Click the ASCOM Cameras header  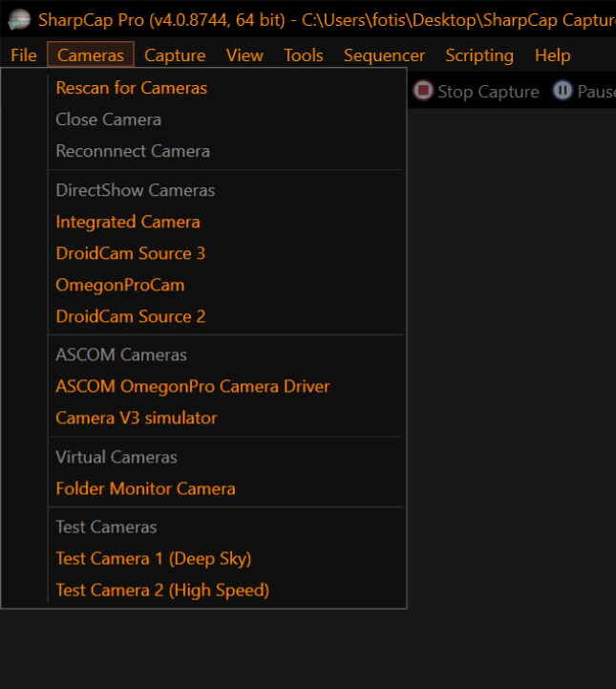(121, 355)
